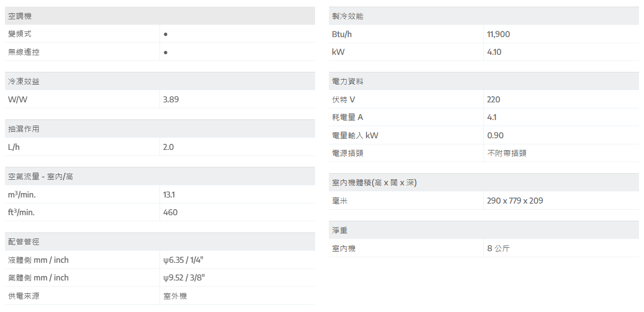Click the 空調機 section header

[20, 16]
